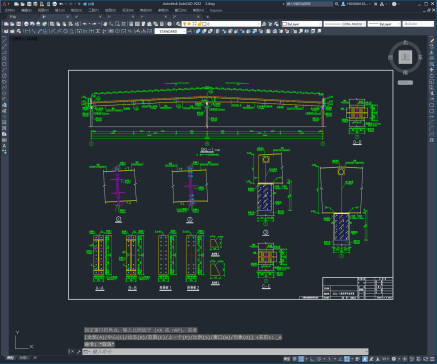This screenshot has width=437, height=364.
Task: Select the Polyline draw tool
Action: [4, 52]
